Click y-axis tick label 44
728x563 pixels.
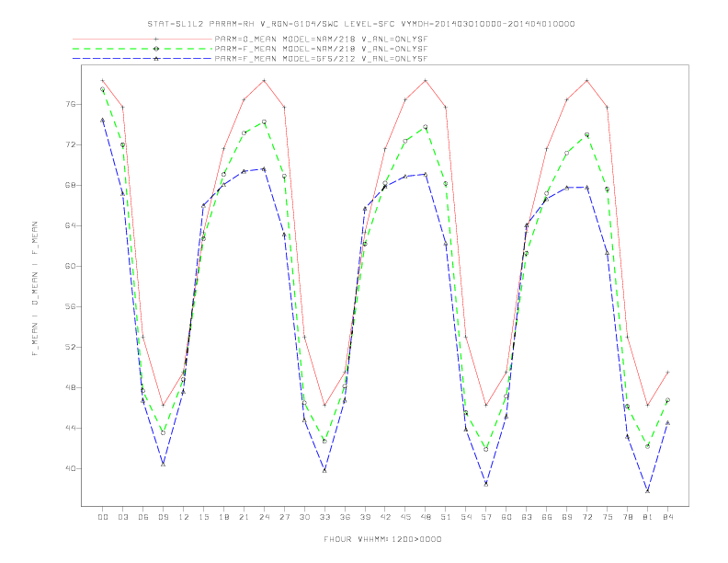click(70, 428)
